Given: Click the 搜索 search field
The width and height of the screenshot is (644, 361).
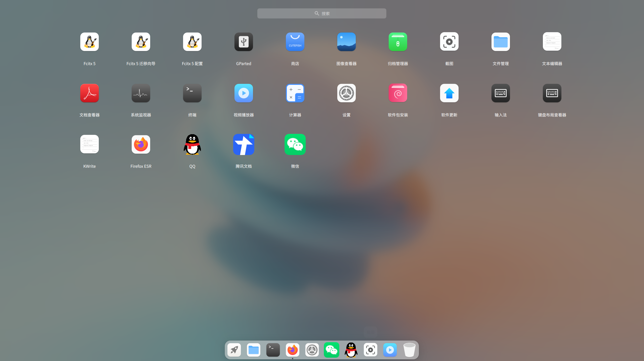Looking at the screenshot, I should tap(321, 13).
